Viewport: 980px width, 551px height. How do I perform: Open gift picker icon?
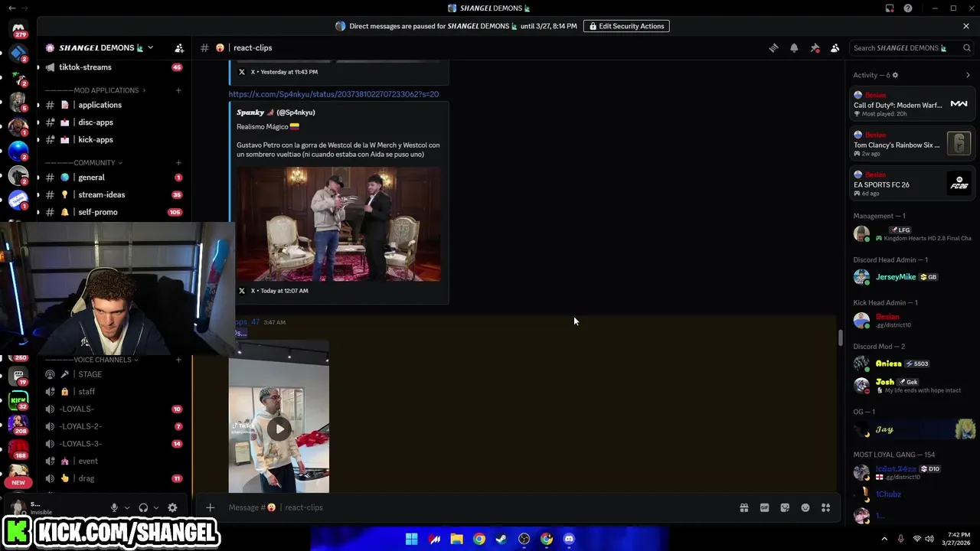click(x=743, y=507)
